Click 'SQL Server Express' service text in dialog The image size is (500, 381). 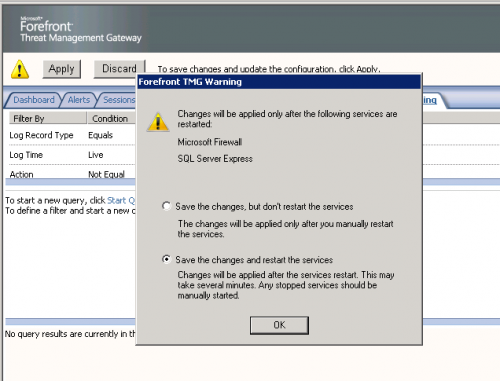[x=215, y=159]
